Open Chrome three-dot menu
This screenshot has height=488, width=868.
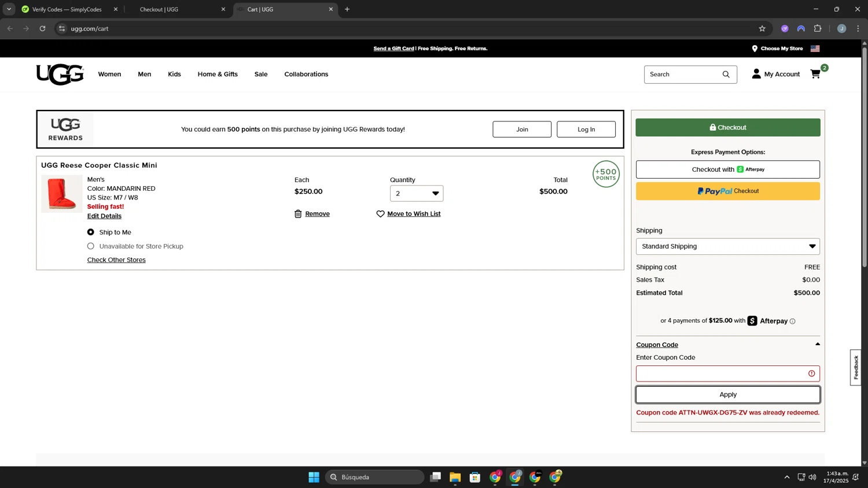858,28
